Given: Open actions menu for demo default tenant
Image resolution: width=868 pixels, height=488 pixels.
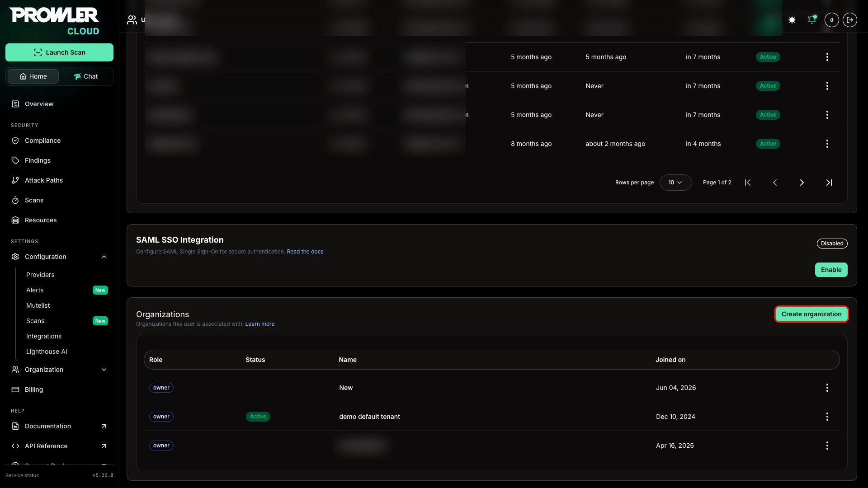Looking at the screenshot, I should click(827, 417).
